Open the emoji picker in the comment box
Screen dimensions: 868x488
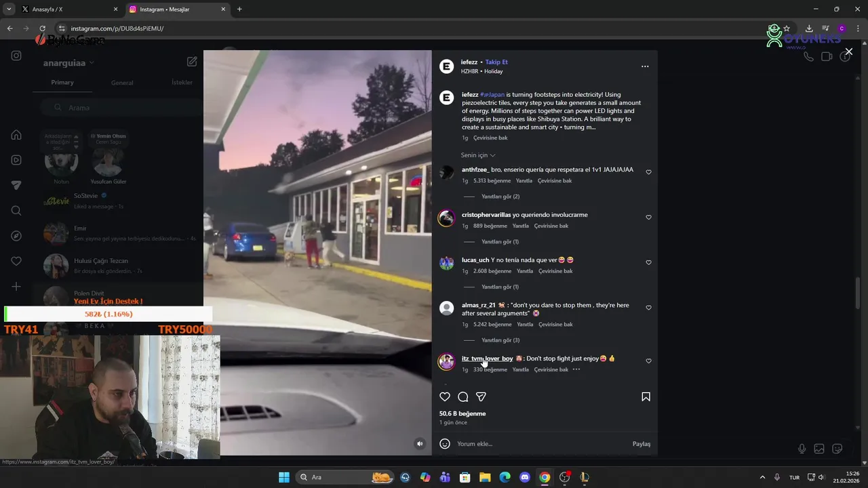(445, 444)
